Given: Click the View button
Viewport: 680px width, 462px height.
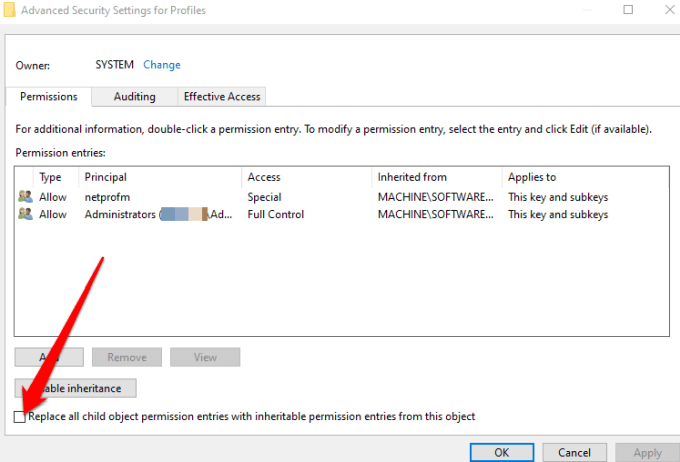Looking at the screenshot, I should tap(205, 357).
